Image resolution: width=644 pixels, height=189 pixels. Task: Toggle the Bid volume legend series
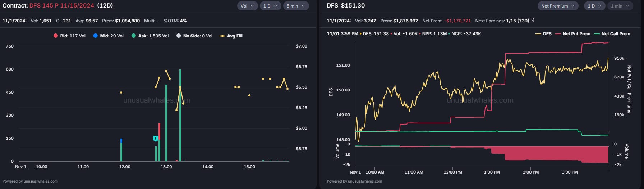[69, 36]
